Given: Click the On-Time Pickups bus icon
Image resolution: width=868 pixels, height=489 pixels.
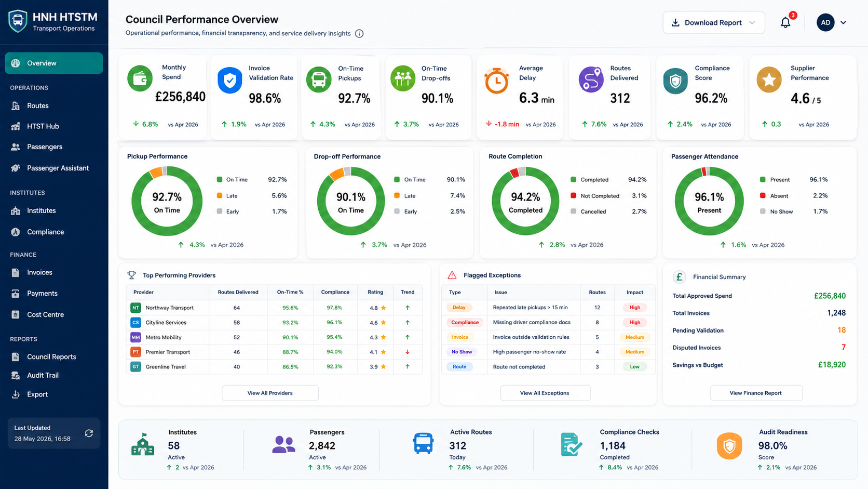Looking at the screenshot, I should 319,80.
